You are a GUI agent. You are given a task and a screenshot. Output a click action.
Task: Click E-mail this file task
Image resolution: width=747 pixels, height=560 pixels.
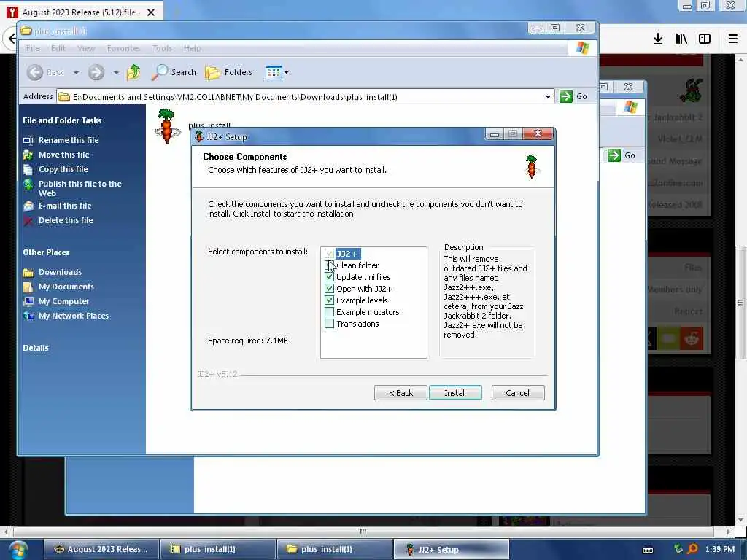[x=65, y=206]
